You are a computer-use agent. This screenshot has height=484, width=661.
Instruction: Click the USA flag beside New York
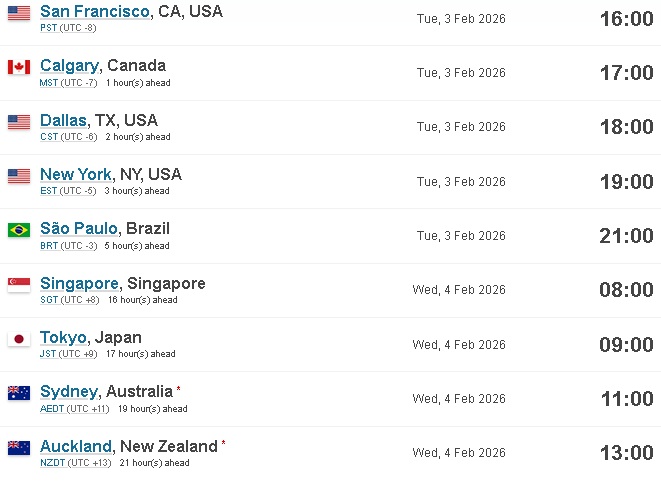(x=19, y=175)
